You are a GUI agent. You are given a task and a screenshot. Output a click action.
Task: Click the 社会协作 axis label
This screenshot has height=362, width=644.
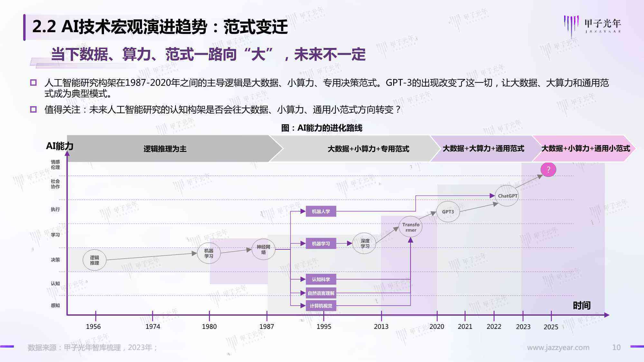pyautogui.click(x=55, y=184)
